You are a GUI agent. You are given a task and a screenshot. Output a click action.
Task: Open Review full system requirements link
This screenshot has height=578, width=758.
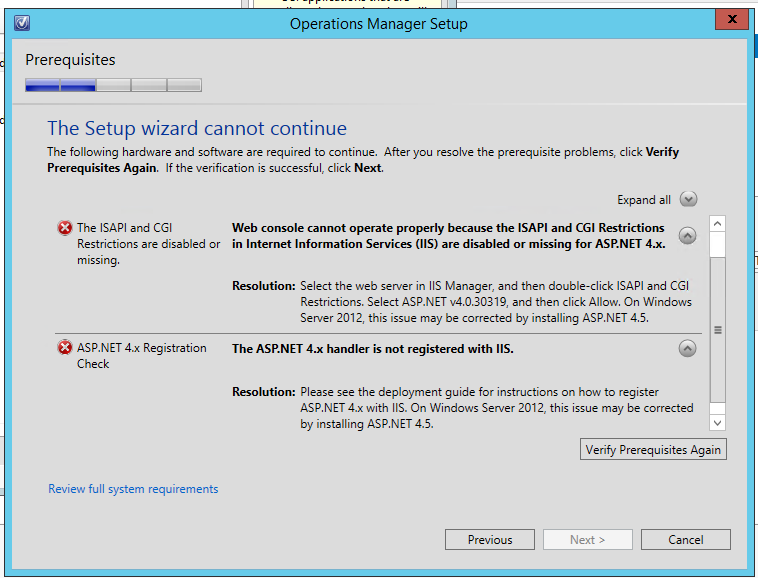point(133,489)
